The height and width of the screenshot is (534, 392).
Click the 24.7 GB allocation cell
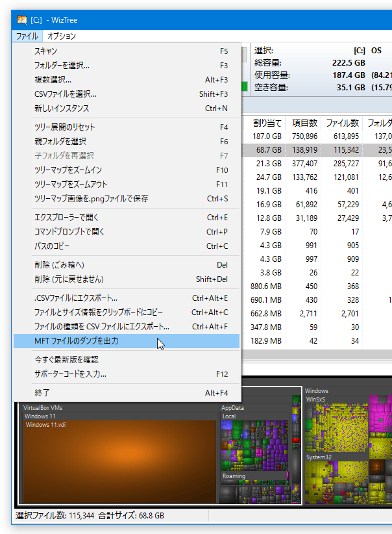click(269, 177)
